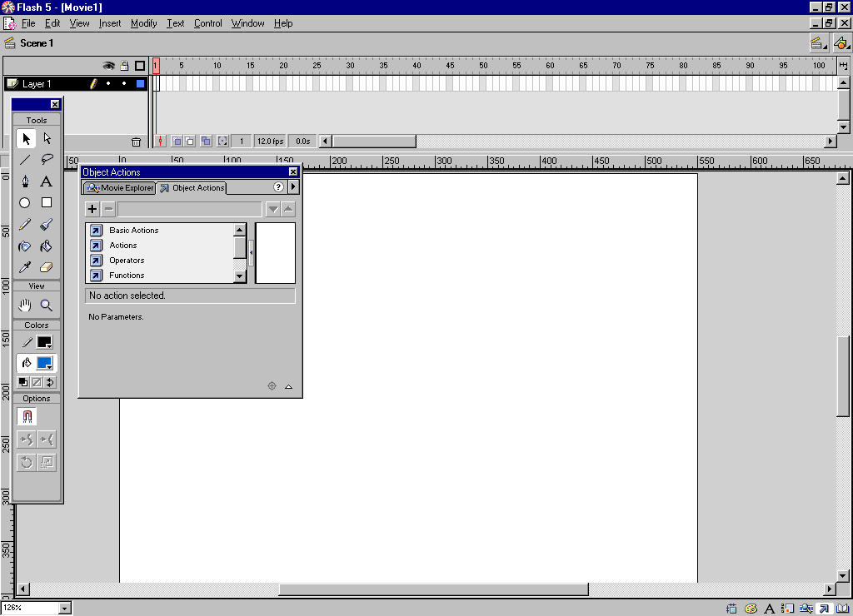This screenshot has height=616, width=853.
Task: Select the Lasso tool
Action: tap(47, 160)
